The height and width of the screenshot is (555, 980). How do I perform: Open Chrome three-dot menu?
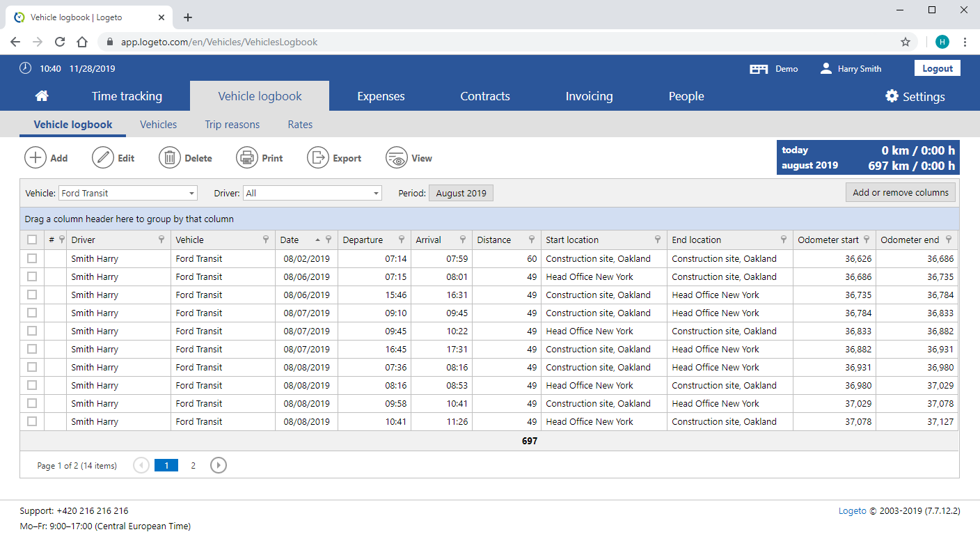coord(965,42)
